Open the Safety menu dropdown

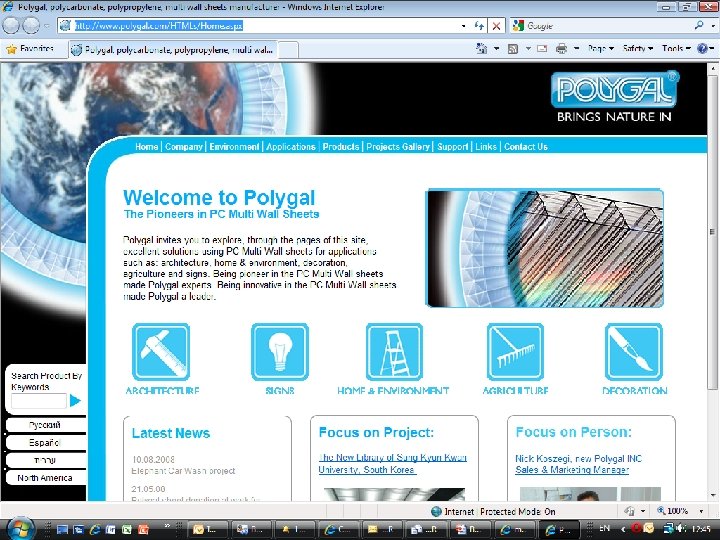pyautogui.click(x=638, y=48)
